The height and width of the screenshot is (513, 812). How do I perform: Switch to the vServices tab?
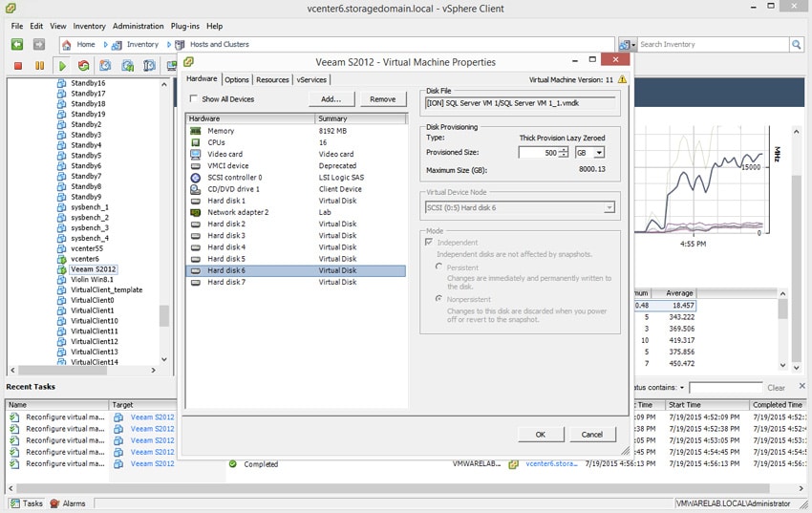[311, 79]
